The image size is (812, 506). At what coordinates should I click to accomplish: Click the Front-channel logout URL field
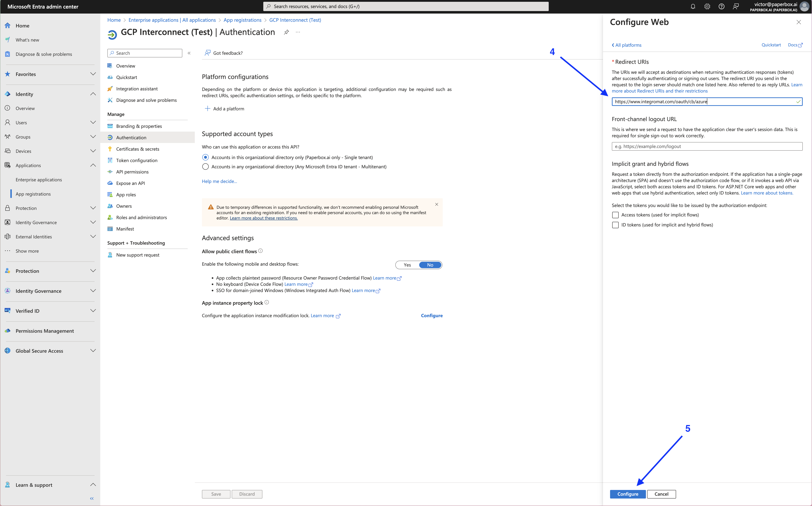coord(707,146)
